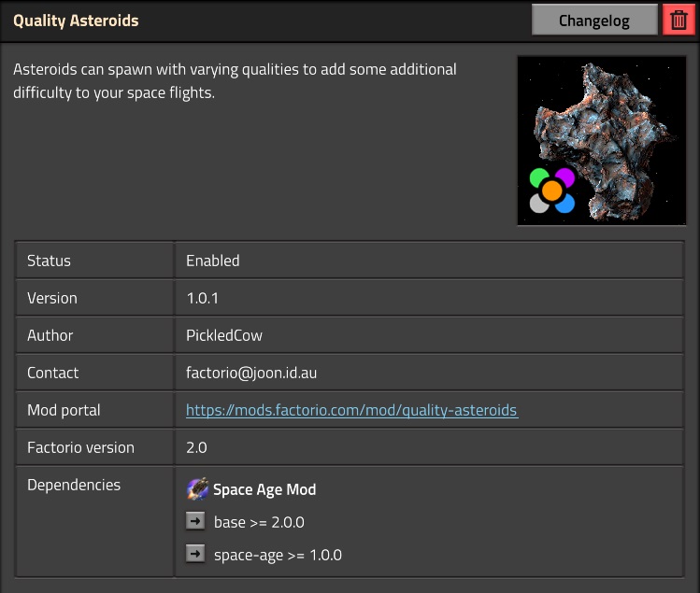Select the author name PickledCow

coord(224,335)
